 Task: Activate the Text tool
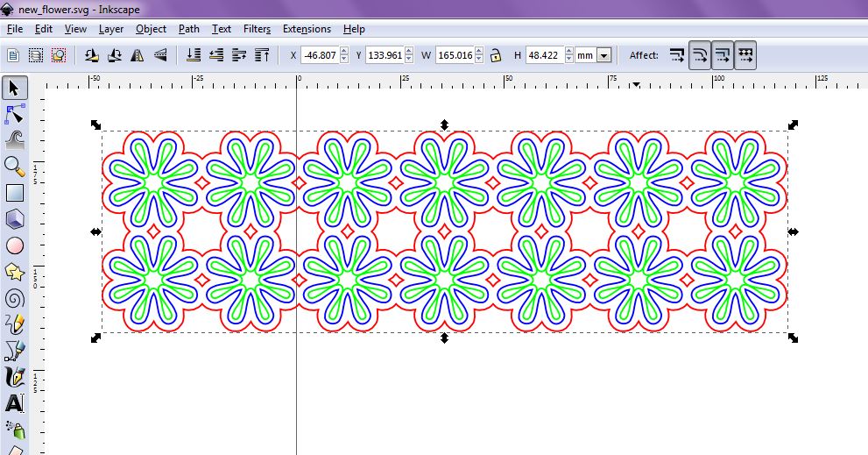tap(15, 403)
